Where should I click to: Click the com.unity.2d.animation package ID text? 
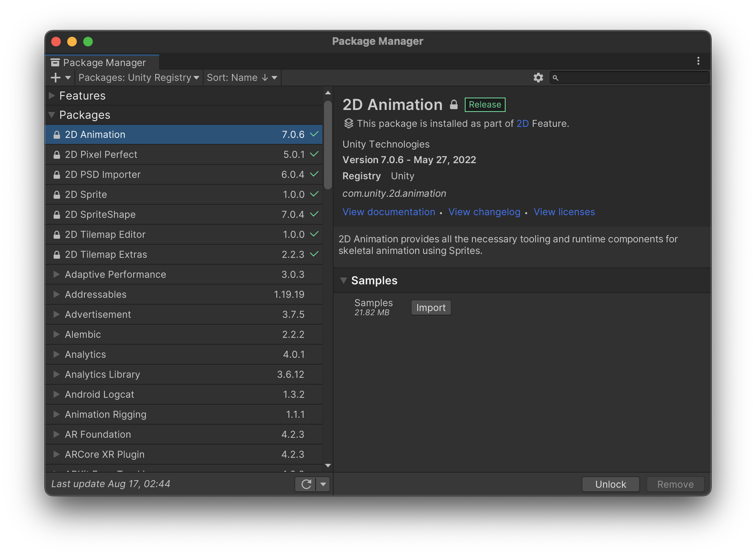[x=394, y=194]
